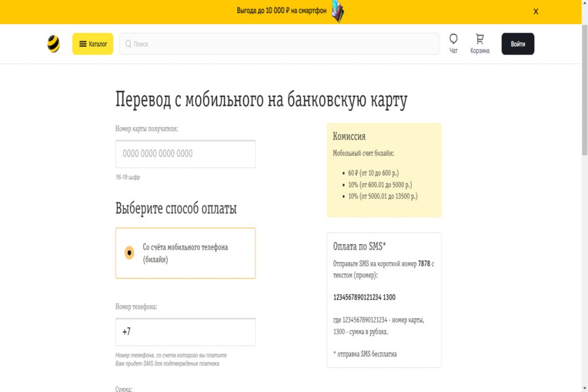Click the beeline bee logo
Image resolution: width=588 pixels, height=392 pixels.
(x=53, y=44)
